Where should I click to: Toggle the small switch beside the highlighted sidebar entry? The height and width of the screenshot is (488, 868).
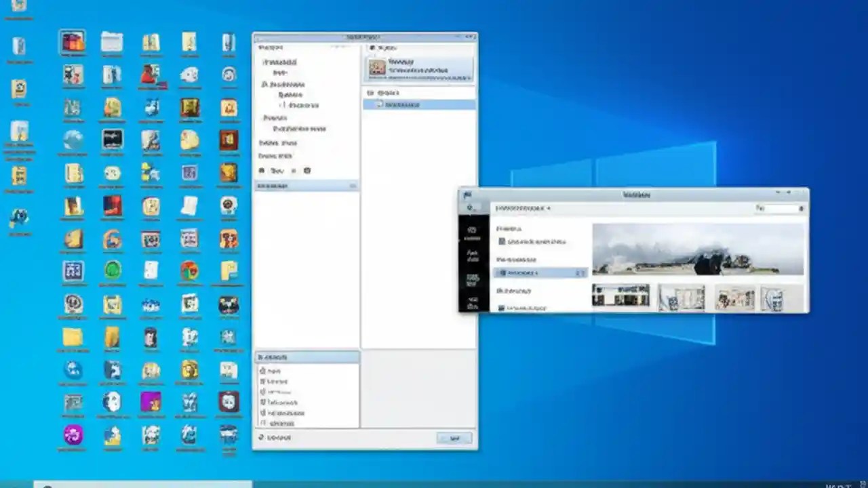tap(580, 271)
